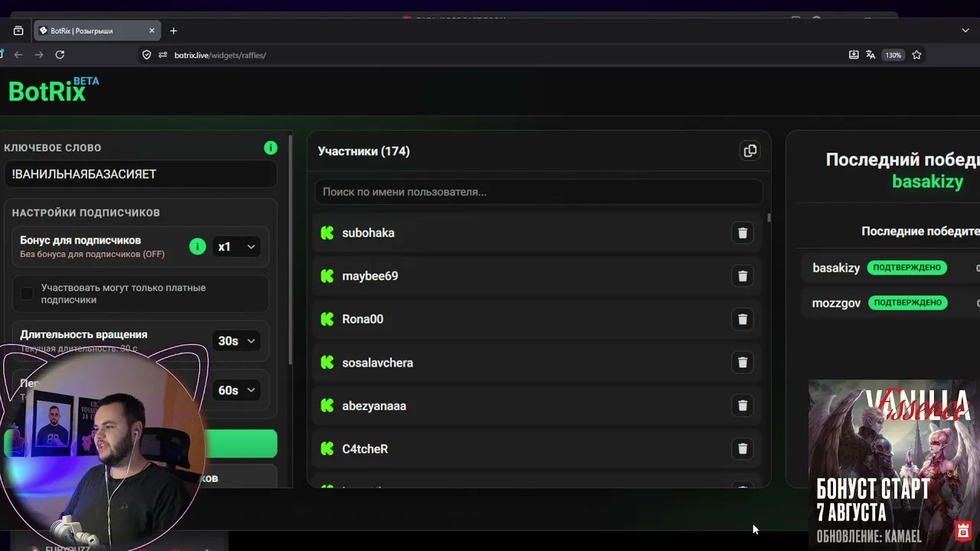Click the 130% zoom level indicator
This screenshot has width=980, height=551.
[x=893, y=55]
